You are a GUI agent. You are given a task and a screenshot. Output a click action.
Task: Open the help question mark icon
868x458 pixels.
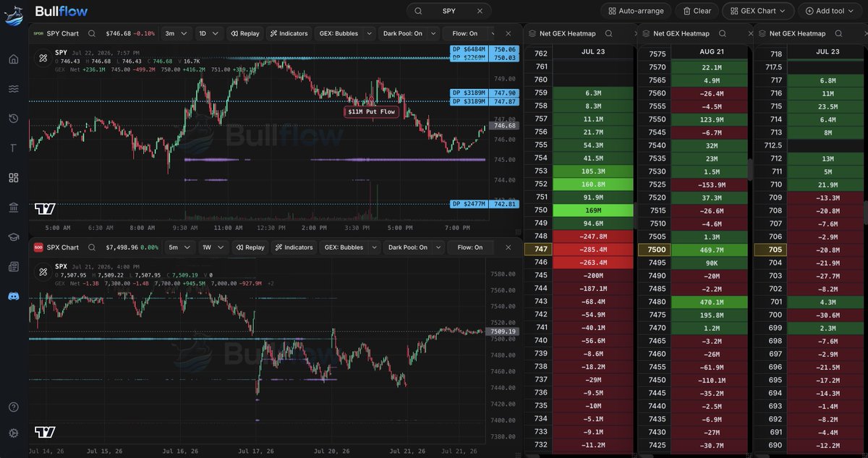[13, 407]
